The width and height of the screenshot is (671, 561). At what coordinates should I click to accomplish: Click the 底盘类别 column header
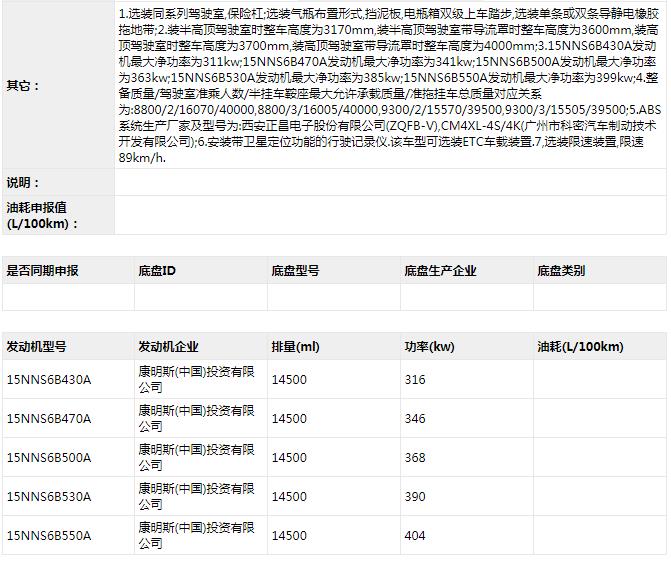point(561,270)
